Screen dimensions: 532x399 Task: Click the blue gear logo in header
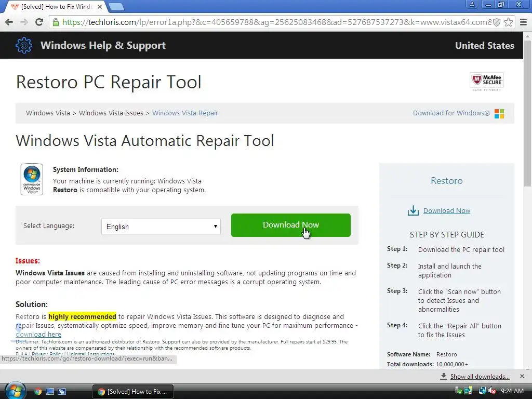[x=24, y=45]
